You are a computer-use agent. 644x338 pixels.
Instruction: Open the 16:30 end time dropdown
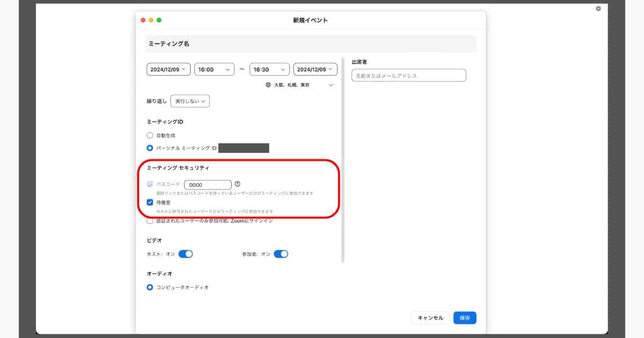tap(269, 69)
